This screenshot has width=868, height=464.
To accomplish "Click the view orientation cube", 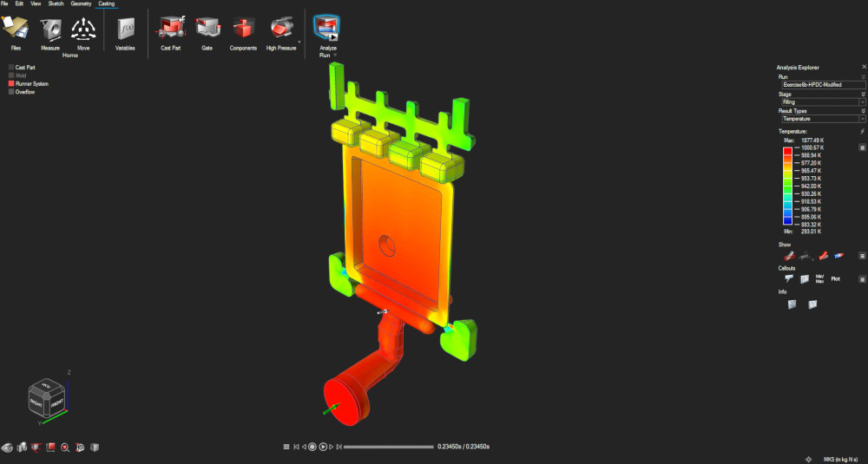I will point(47,397).
